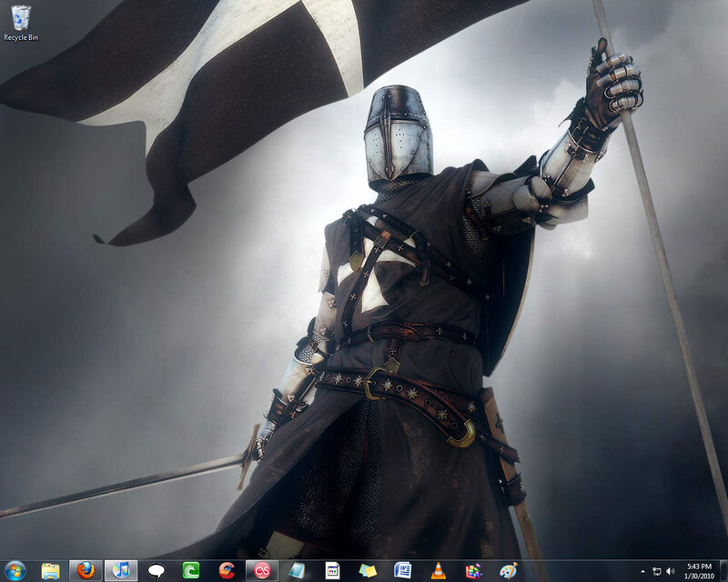The width and height of the screenshot is (728, 582).
Task: Launch the white speech bubble chat app
Action: [x=156, y=571]
